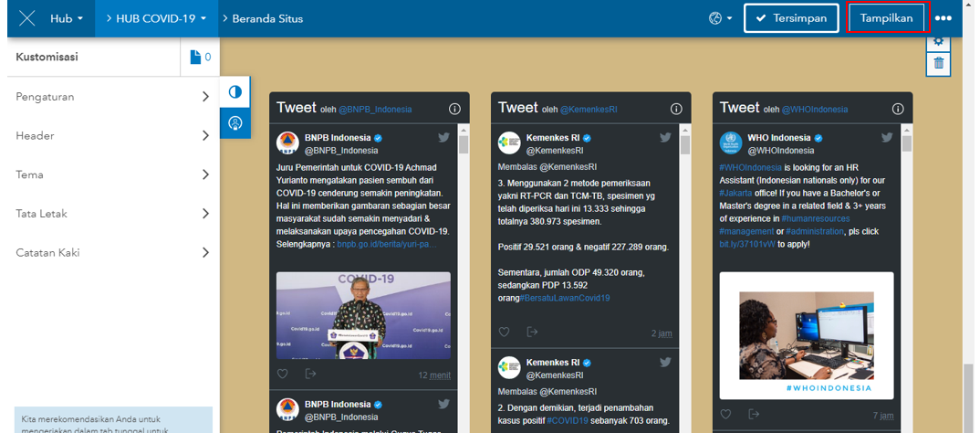
Task: Expand the Tata Letak section
Action: (112, 214)
